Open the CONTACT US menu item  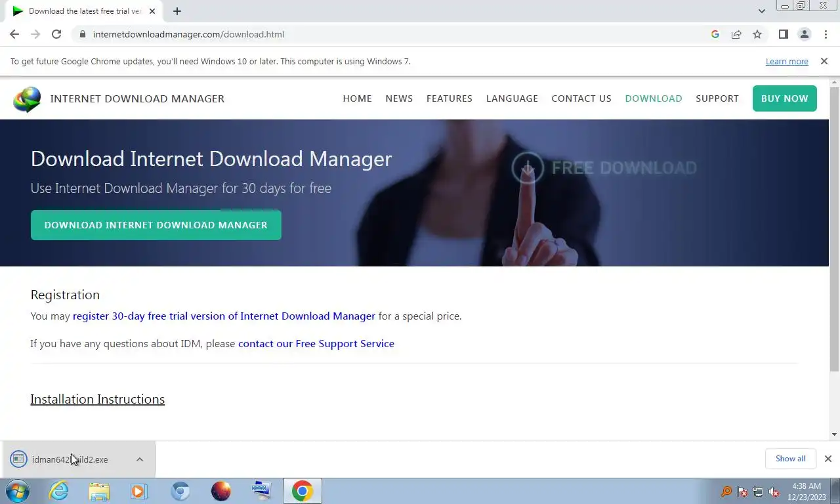point(581,98)
